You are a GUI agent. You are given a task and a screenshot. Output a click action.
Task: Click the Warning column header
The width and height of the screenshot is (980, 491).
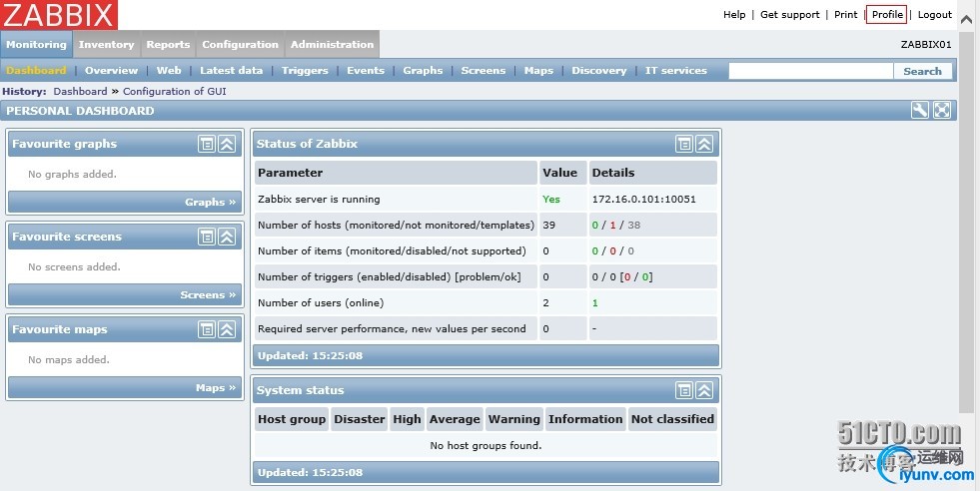tap(513, 419)
